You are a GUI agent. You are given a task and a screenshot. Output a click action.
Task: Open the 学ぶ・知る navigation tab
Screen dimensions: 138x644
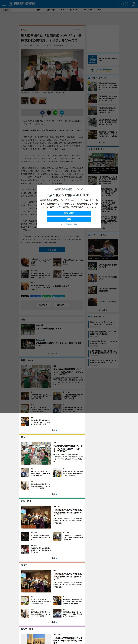(88, 10)
